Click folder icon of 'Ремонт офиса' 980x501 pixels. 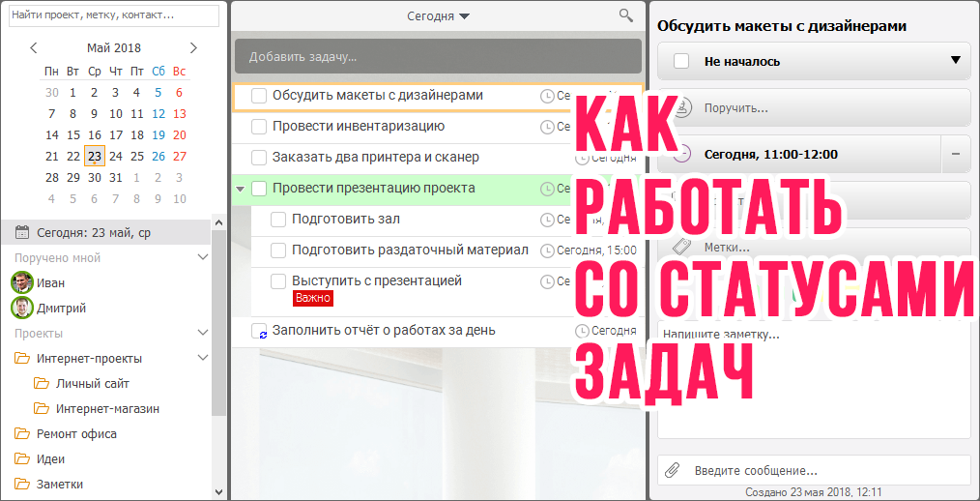click(x=22, y=433)
